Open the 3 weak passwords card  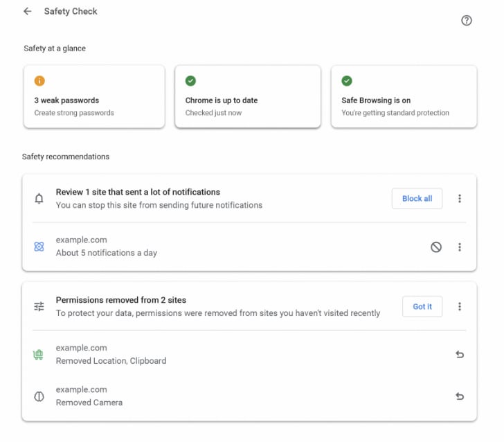pyautogui.click(x=94, y=97)
